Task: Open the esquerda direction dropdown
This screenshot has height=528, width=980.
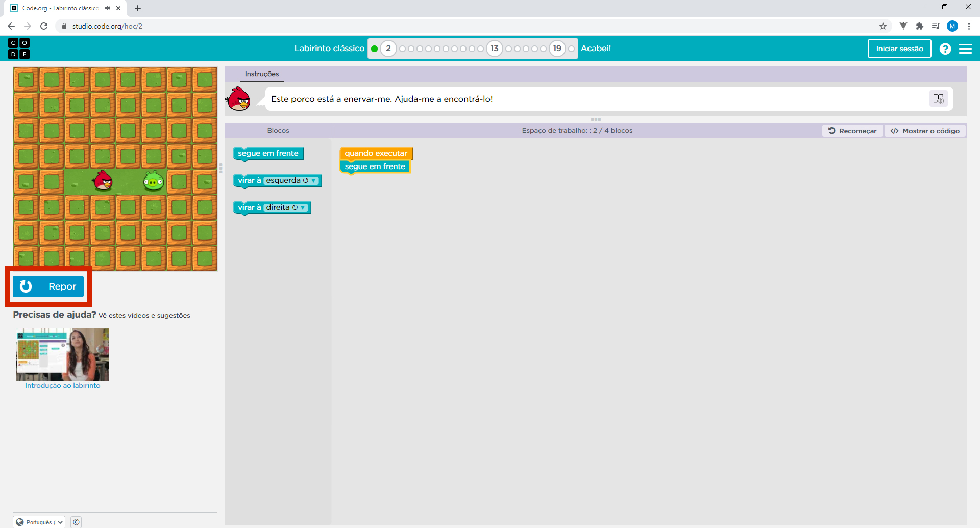Action: [x=291, y=180]
